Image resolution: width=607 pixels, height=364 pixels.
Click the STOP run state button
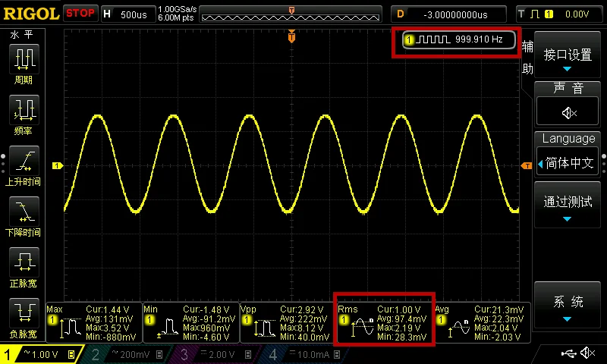[x=80, y=14]
